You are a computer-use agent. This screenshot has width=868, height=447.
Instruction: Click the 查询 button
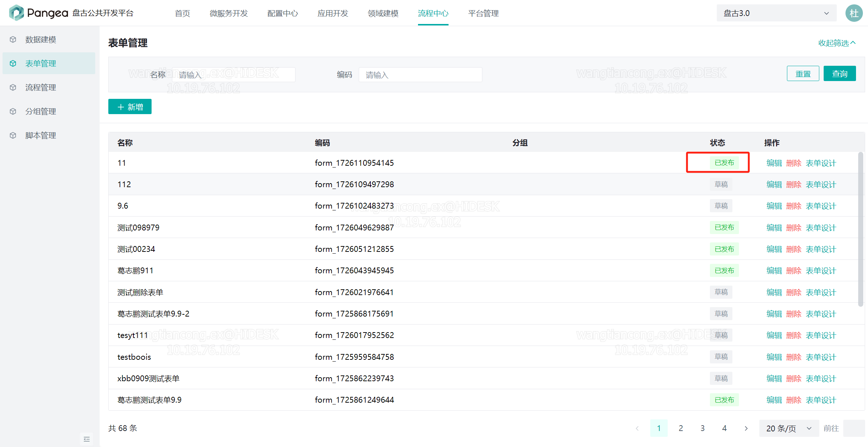840,74
